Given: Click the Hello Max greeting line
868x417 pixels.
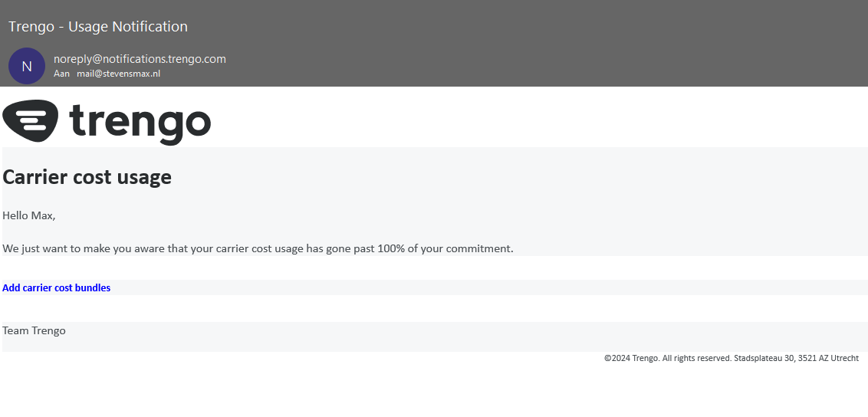Looking at the screenshot, I should (x=29, y=215).
